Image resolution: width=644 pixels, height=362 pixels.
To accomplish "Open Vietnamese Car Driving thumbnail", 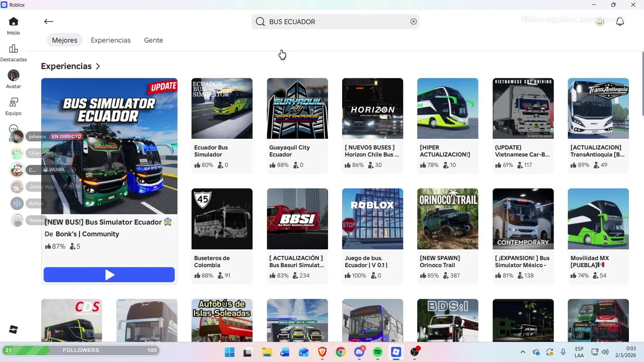I will click(523, 108).
